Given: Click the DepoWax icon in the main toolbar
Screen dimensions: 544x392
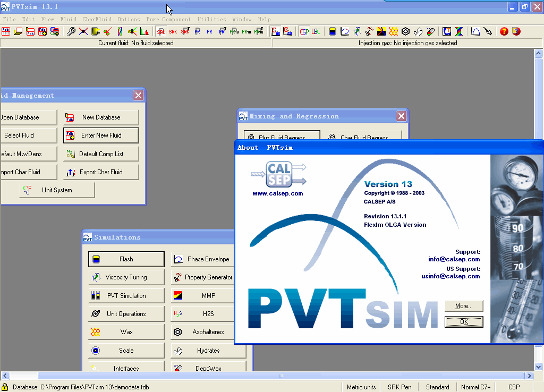Looking at the screenshot, I should tap(430, 31).
